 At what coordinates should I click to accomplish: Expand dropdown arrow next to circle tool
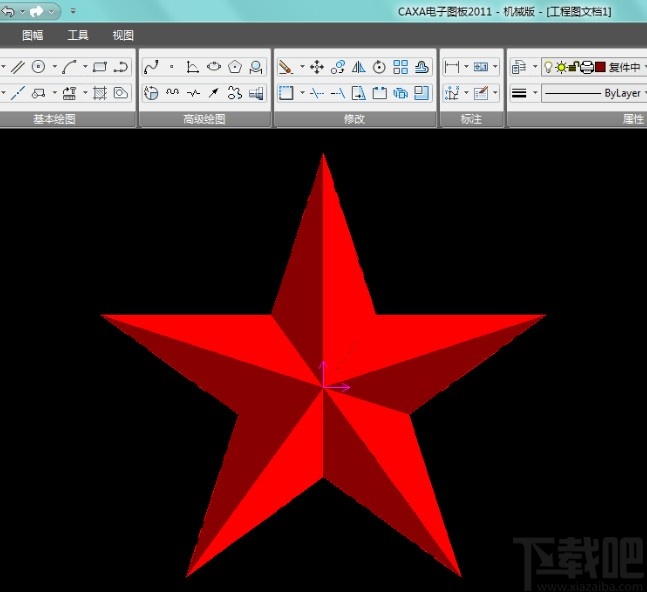tap(55, 67)
